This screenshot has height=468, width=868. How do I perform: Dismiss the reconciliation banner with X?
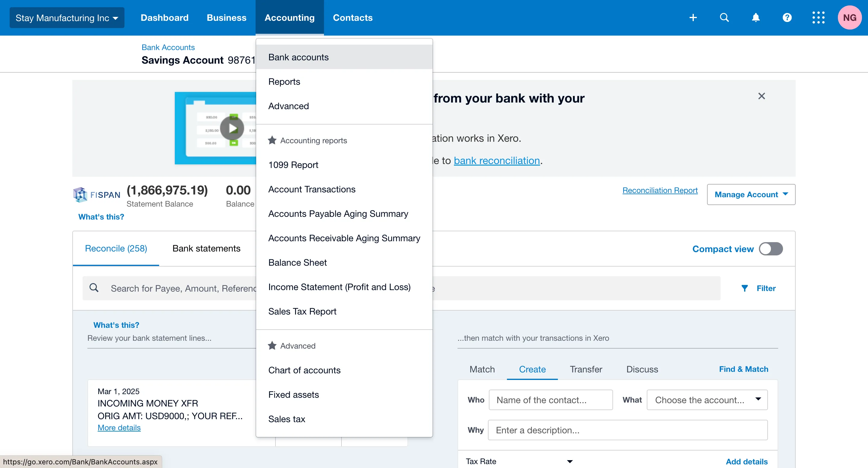point(762,96)
